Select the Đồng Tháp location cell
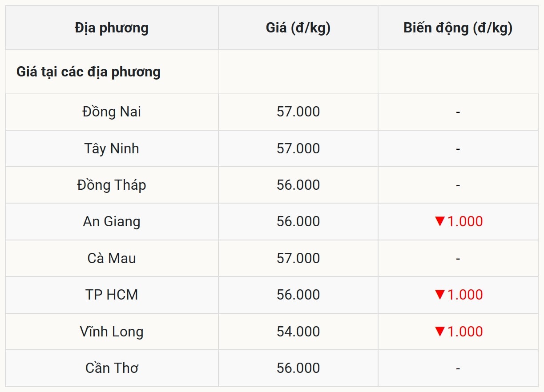This screenshot has height=392, width=544. 112,185
